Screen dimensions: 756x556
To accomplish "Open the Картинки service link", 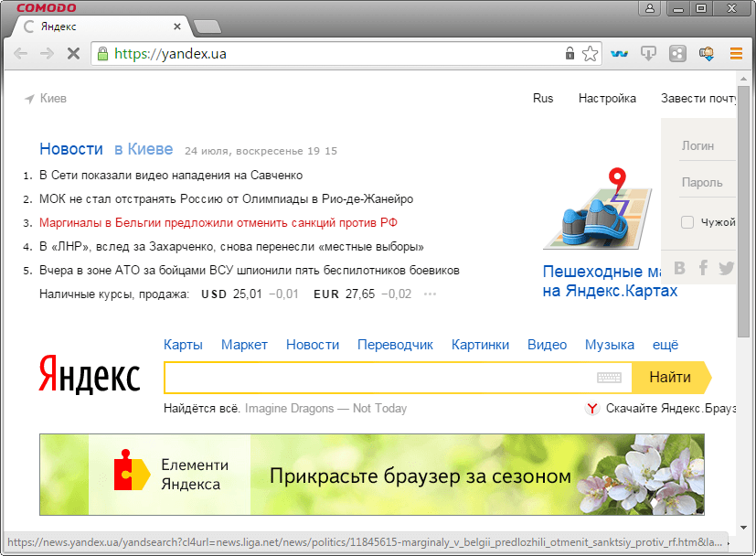I will click(480, 345).
